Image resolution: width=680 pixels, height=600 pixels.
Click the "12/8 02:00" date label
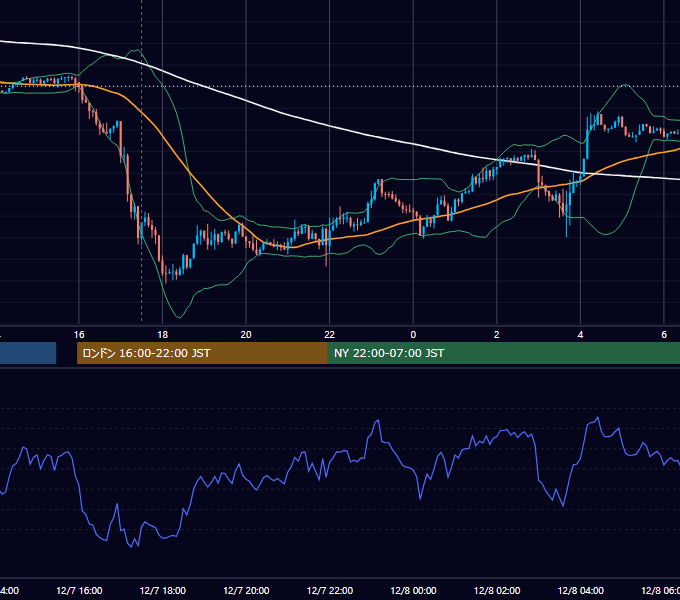497,590
